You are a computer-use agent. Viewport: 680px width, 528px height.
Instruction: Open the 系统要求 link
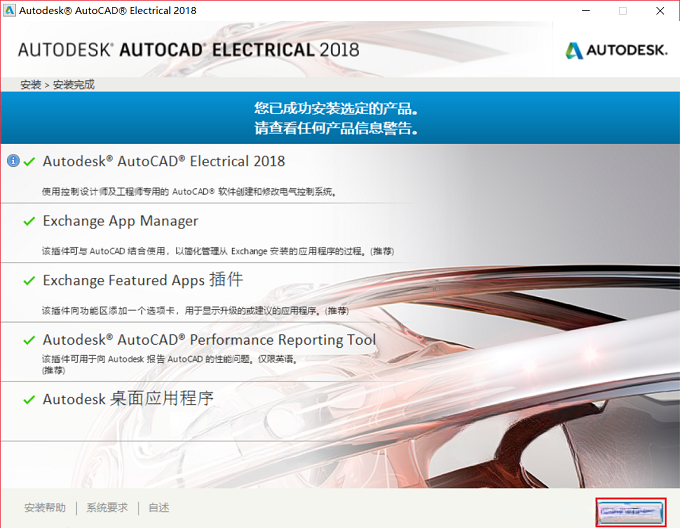[x=107, y=508]
